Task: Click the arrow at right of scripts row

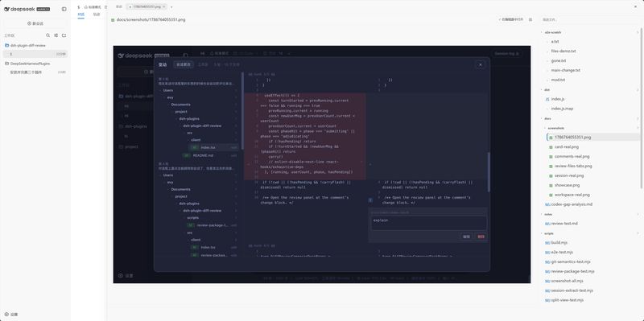Action: click(638, 233)
